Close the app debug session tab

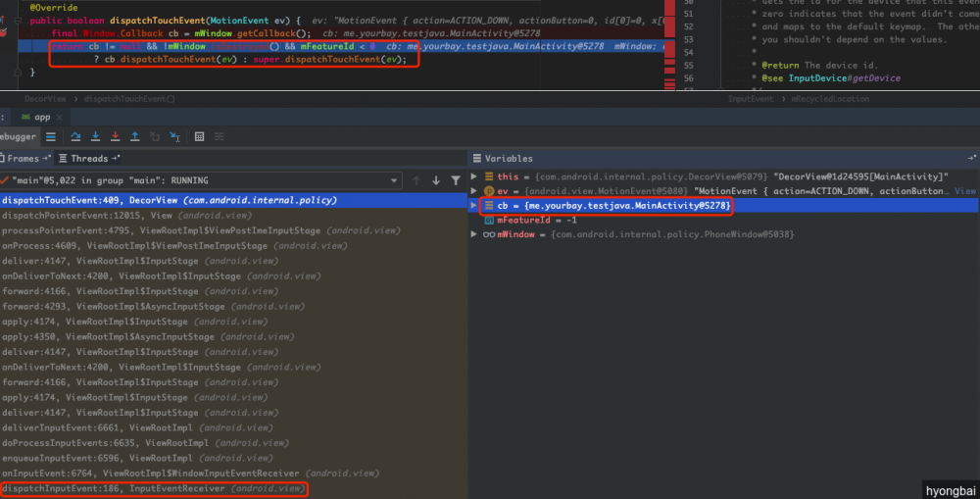(x=59, y=117)
